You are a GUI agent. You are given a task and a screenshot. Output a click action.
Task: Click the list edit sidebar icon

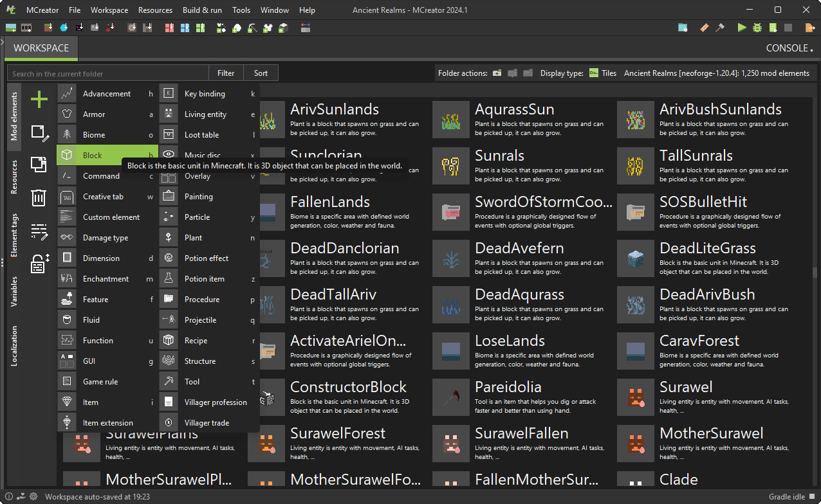click(39, 231)
